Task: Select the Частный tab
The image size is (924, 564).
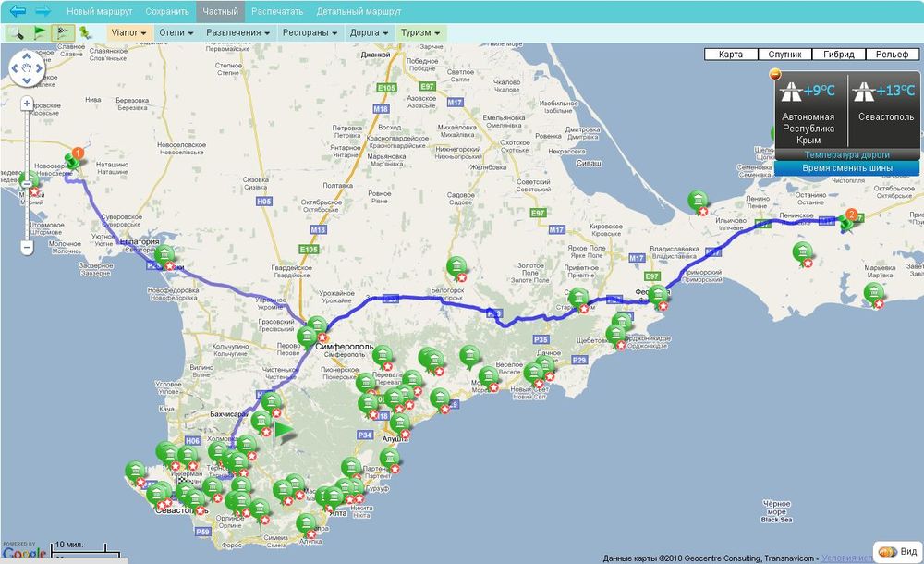Action: pos(220,12)
